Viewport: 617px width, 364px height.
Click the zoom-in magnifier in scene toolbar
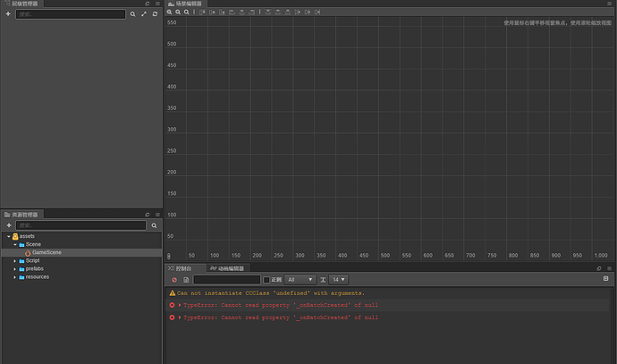pos(169,13)
